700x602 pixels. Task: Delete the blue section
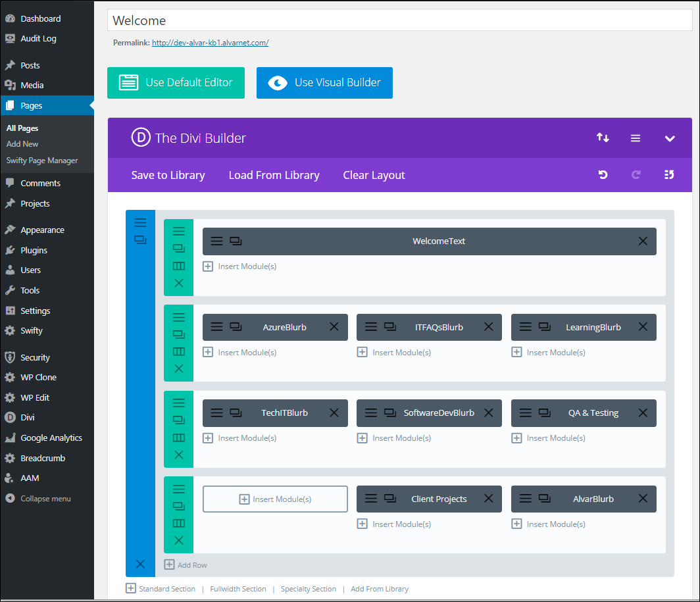pos(140,564)
